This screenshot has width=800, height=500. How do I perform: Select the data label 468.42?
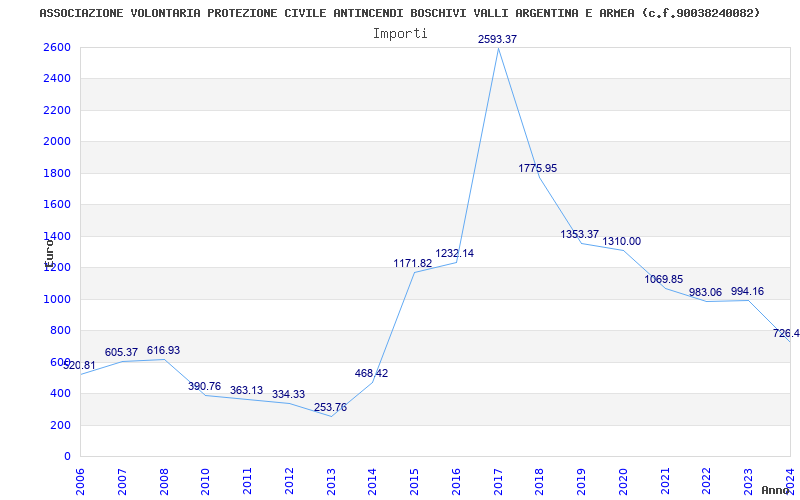click(371, 373)
